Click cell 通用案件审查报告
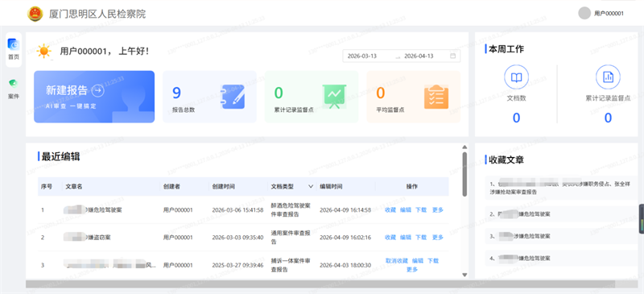 (x=291, y=238)
